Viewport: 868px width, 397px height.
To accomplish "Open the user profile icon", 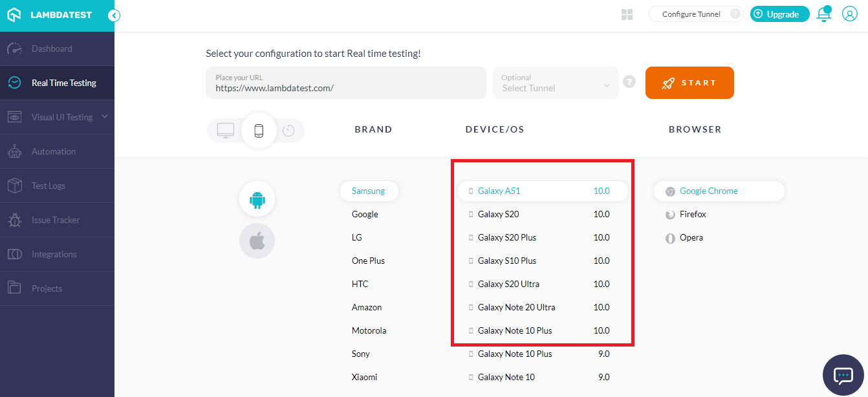I will point(849,14).
